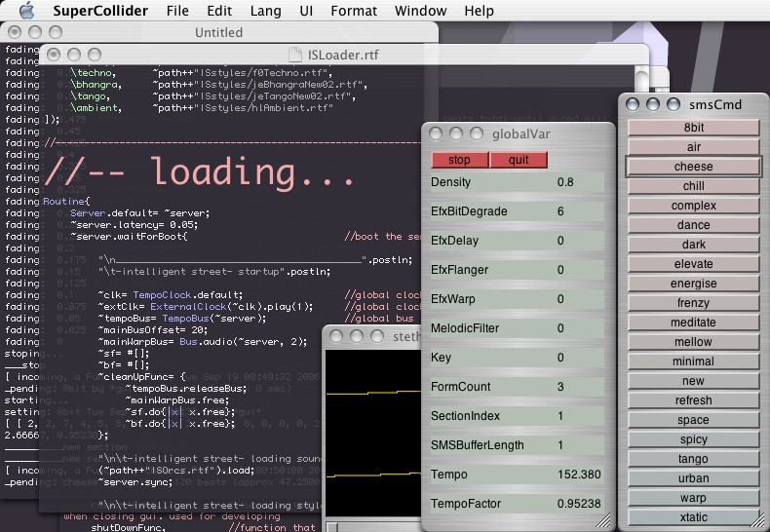
Task: Click the "~mainBusOffset= 20;" code line
Action: click(152, 329)
